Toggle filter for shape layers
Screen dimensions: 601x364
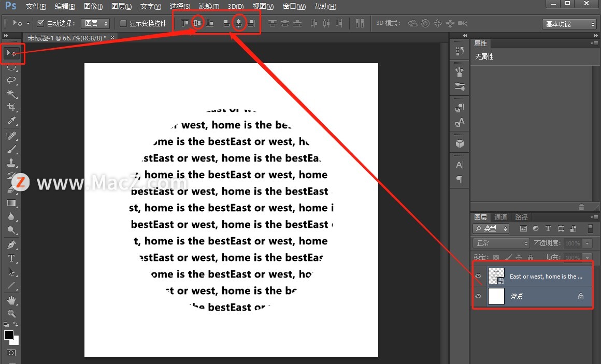(561, 229)
